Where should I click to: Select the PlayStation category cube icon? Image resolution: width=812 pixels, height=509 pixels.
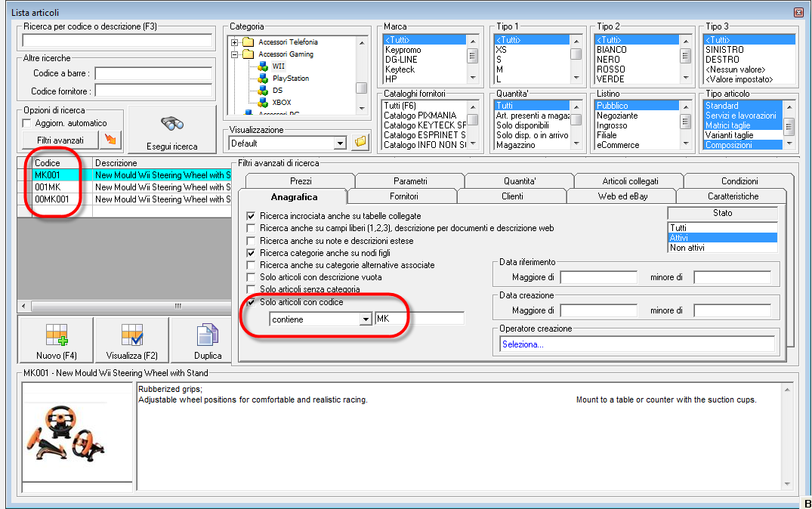[x=263, y=79]
